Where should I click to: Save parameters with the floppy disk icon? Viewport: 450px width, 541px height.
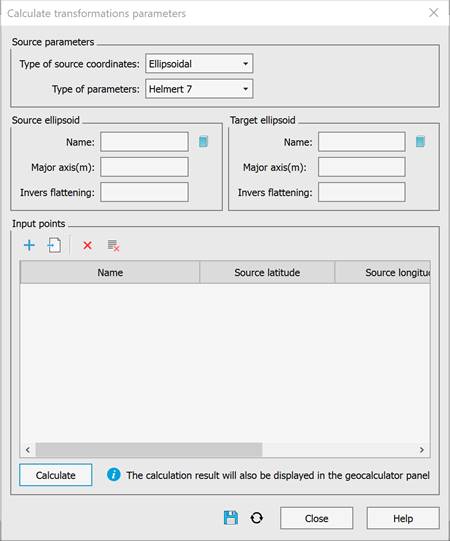[231, 518]
